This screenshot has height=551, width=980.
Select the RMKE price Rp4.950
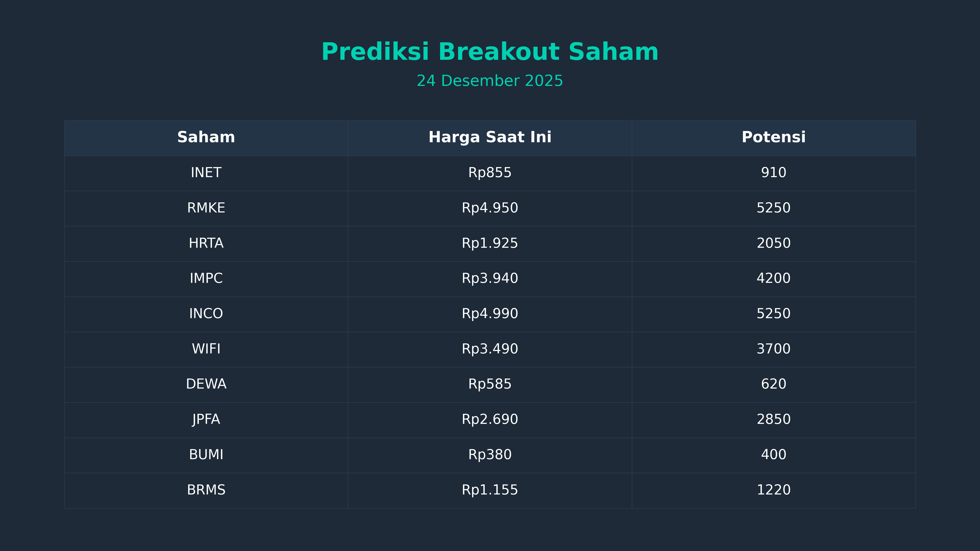coord(490,208)
